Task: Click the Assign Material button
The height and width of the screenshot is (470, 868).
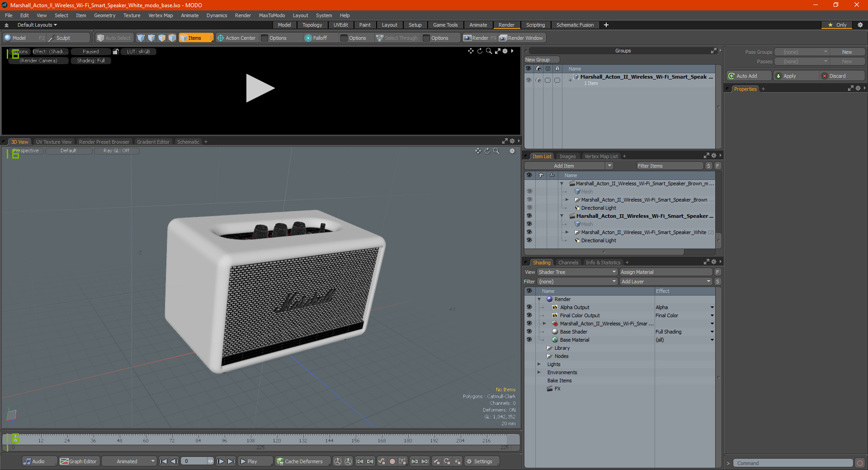Action: point(666,272)
